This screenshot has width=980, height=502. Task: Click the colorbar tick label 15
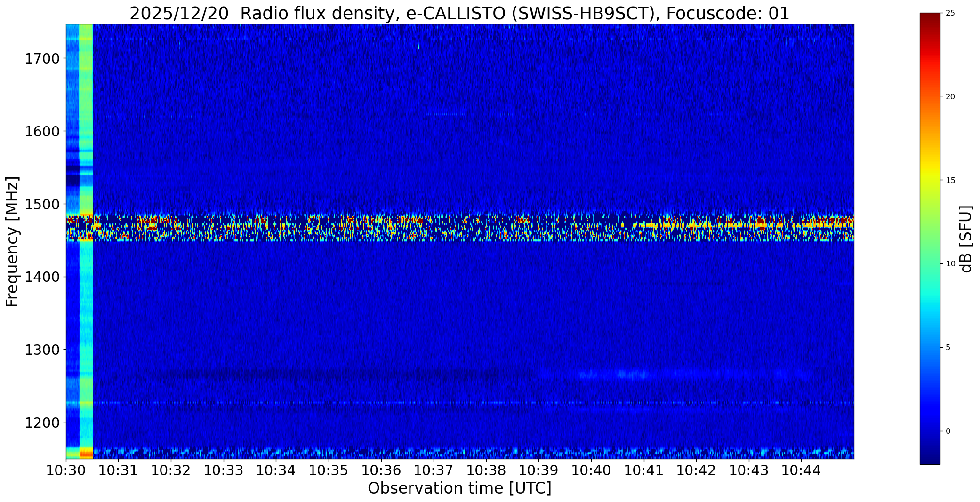[x=950, y=180]
